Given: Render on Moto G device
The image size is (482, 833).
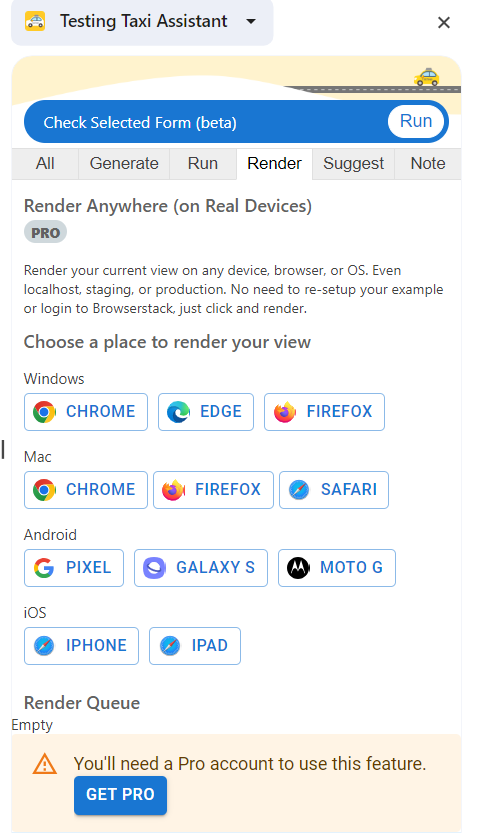Looking at the screenshot, I should 337,568.
